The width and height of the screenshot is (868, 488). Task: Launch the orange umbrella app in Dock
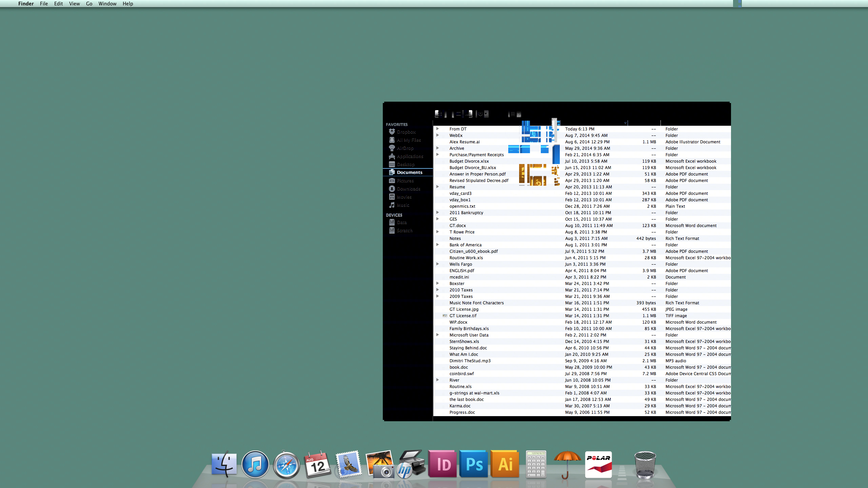click(x=567, y=464)
